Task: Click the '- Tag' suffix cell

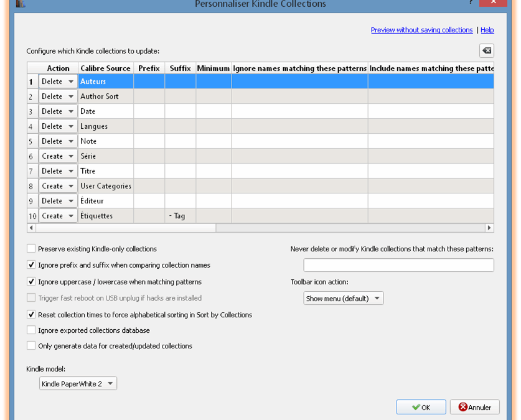Action: point(180,216)
